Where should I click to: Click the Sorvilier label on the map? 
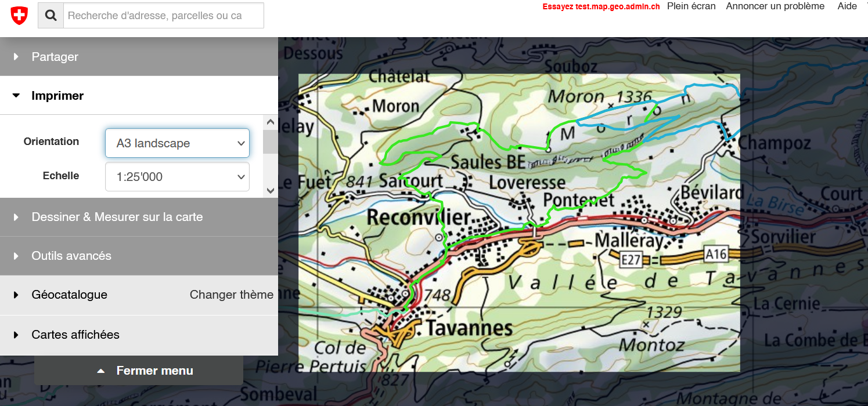[783, 237]
